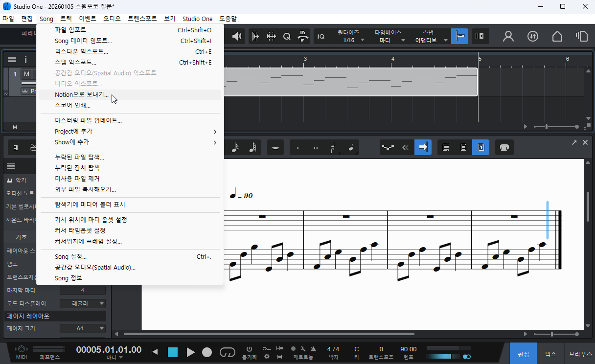The image size is (595, 364).
Task: Click the Q quantize tool icon
Action: [x=287, y=37]
